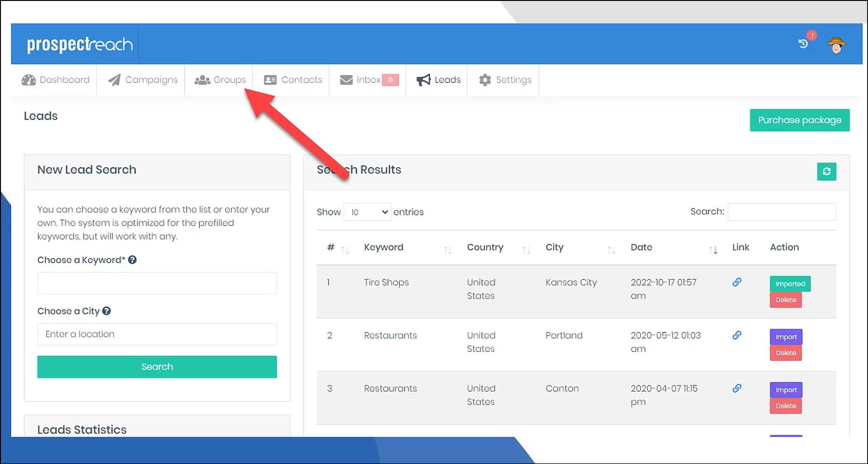Click the green Search button
The height and width of the screenshot is (464, 868).
click(157, 367)
